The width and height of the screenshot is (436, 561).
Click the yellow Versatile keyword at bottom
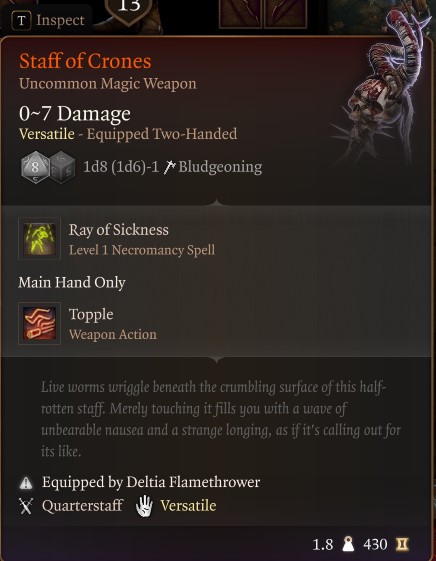tap(188, 506)
